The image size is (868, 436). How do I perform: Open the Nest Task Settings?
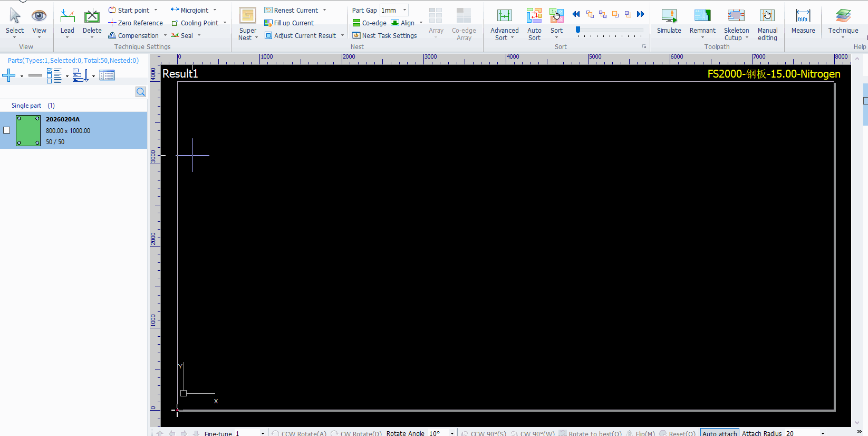(x=384, y=36)
